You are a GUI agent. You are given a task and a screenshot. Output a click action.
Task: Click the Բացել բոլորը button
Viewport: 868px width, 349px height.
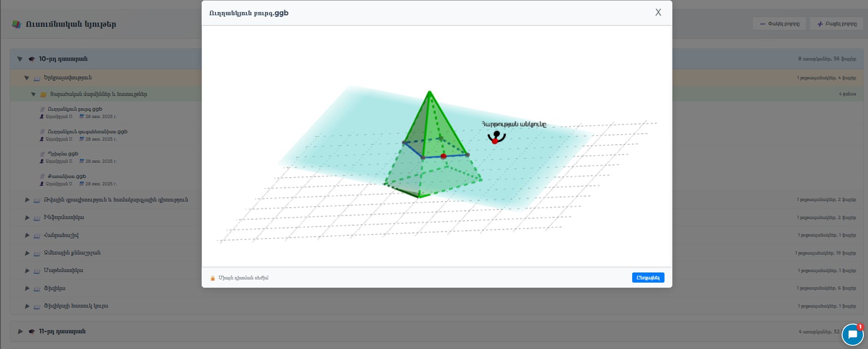pos(837,24)
